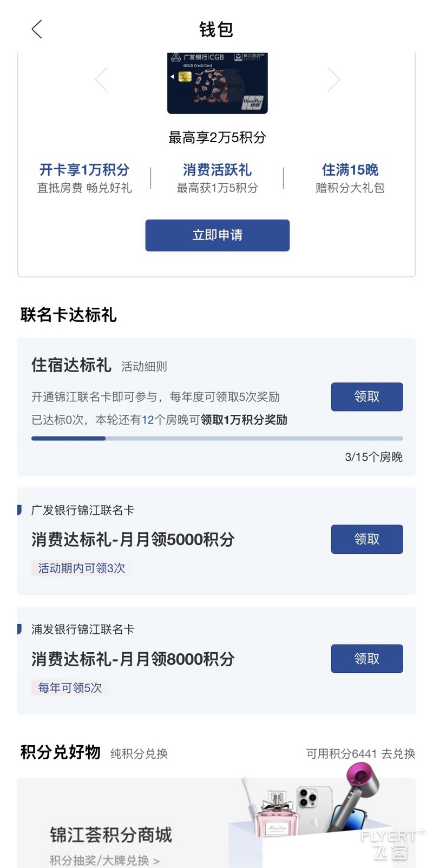433x868 pixels.
Task: Open the 广发银行 credit card image
Action: pos(218,83)
